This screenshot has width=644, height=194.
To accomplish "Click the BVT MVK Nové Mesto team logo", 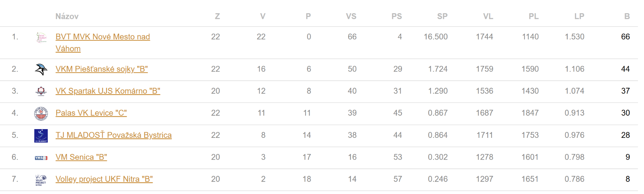I will click(x=41, y=37).
